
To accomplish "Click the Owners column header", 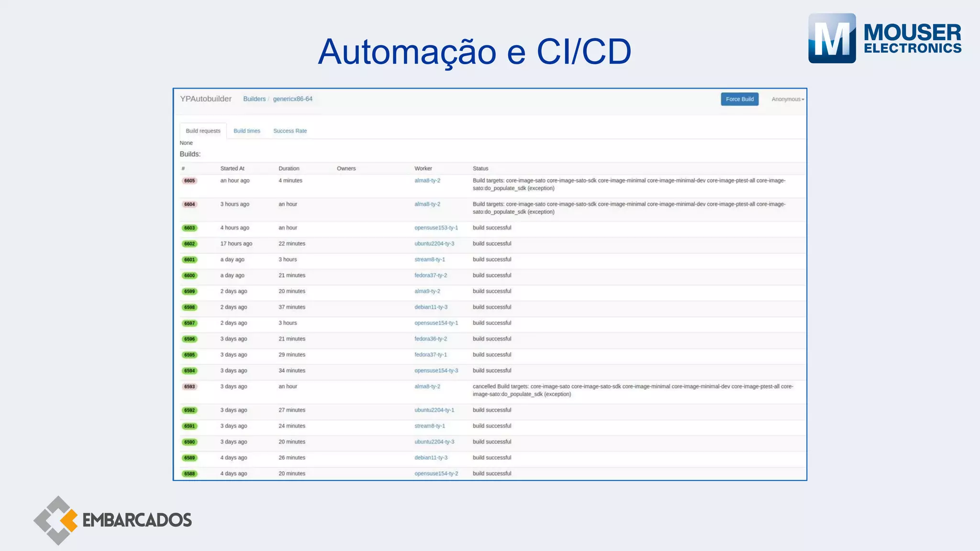I will click(346, 168).
